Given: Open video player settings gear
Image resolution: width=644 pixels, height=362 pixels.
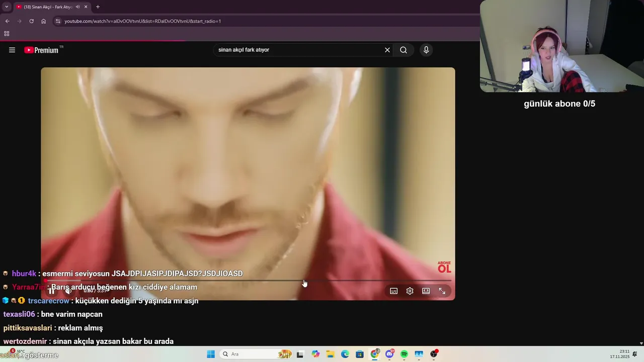Looking at the screenshot, I should pyautogui.click(x=410, y=291).
